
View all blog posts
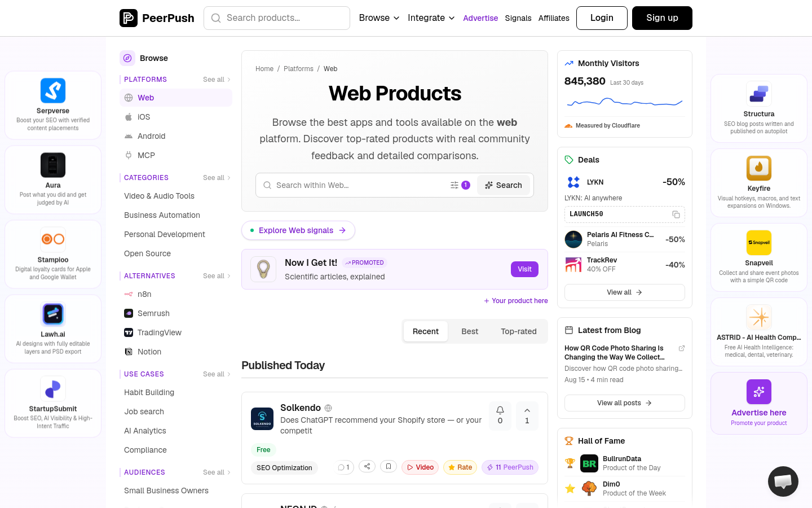(625, 403)
